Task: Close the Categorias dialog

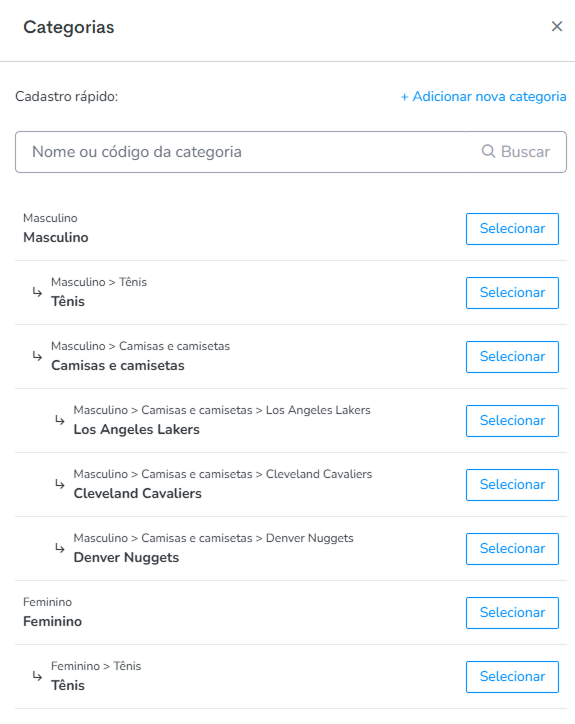Action: [x=557, y=26]
